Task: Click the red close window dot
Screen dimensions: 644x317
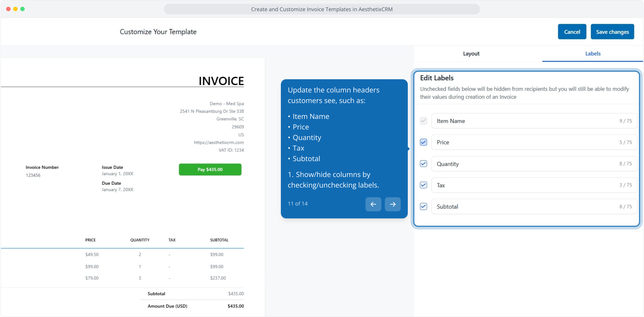Action: [9, 9]
